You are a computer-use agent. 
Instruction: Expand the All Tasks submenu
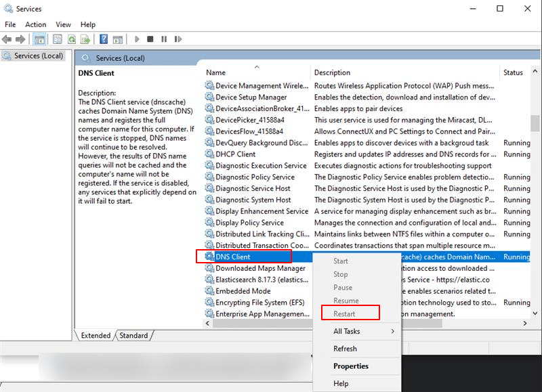357,331
